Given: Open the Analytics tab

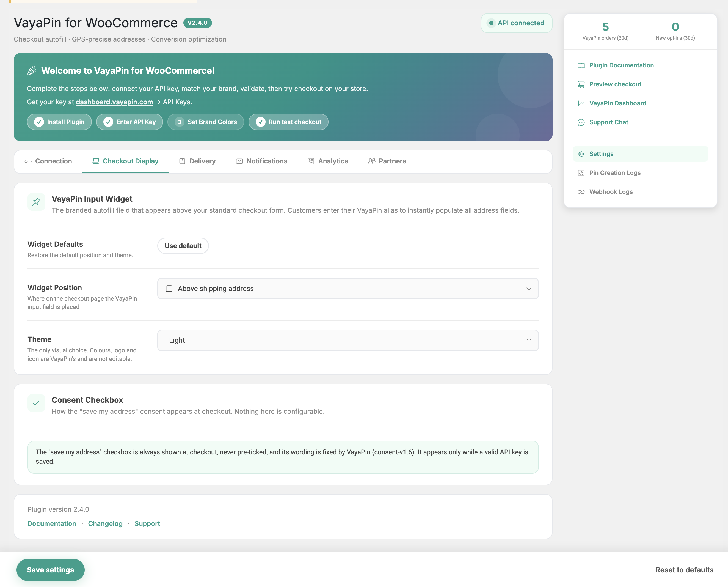Looking at the screenshot, I should (327, 161).
